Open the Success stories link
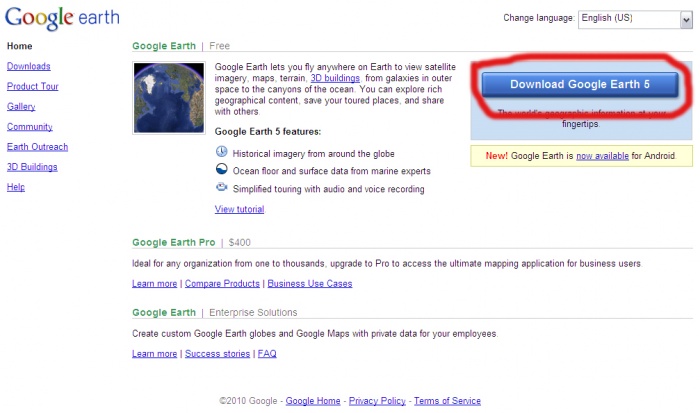The width and height of the screenshot is (700, 413). pos(217,354)
